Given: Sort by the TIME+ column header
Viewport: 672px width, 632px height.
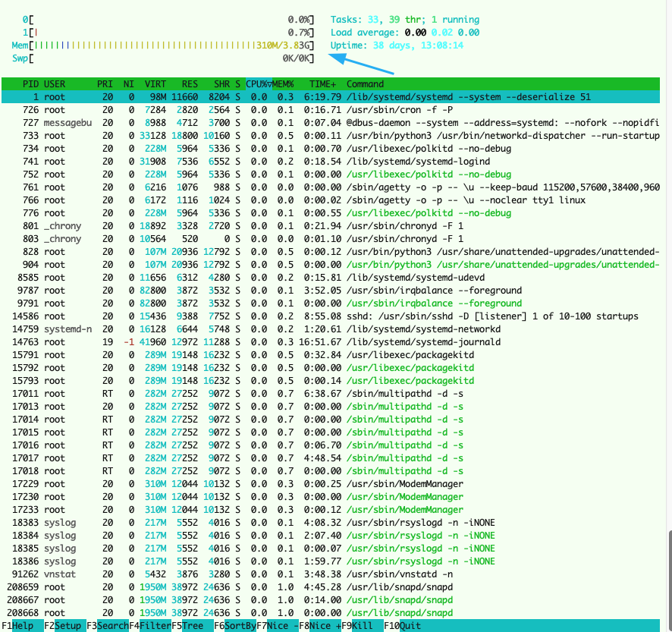Looking at the screenshot, I should pyautogui.click(x=322, y=84).
